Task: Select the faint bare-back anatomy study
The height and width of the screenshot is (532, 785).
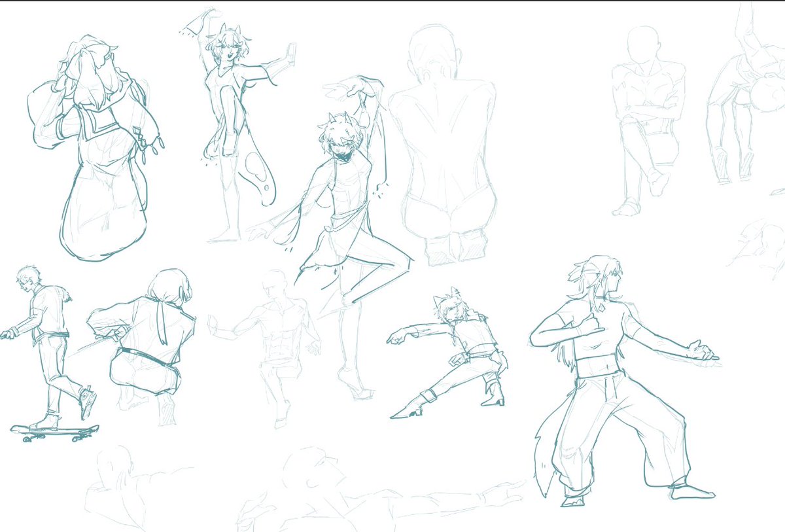Action: pos(444,145)
